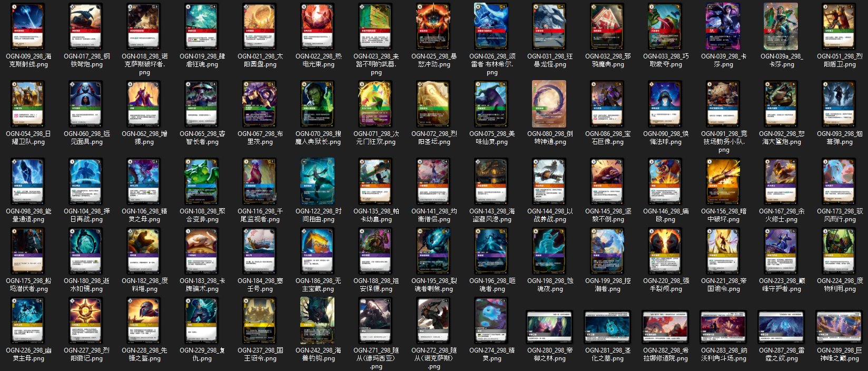Pick the OGN-242_298 海兽钓钩 thumbnail
Screen dimensions: 868x371
coord(318,320)
